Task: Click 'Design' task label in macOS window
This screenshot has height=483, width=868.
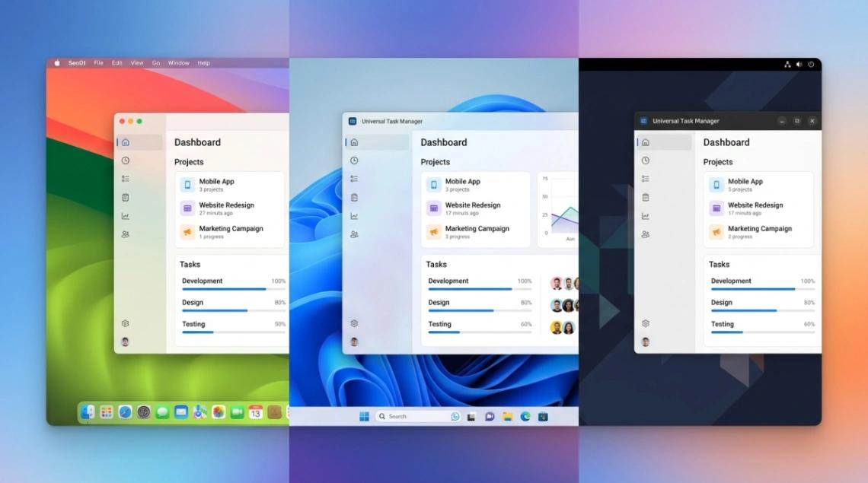Action: (x=193, y=303)
